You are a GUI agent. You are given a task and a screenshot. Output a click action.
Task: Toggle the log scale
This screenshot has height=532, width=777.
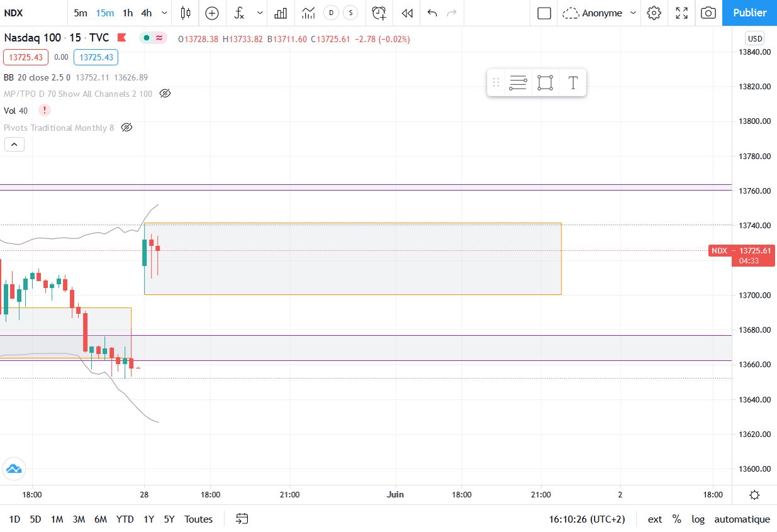pyautogui.click(x=698, y=519)
